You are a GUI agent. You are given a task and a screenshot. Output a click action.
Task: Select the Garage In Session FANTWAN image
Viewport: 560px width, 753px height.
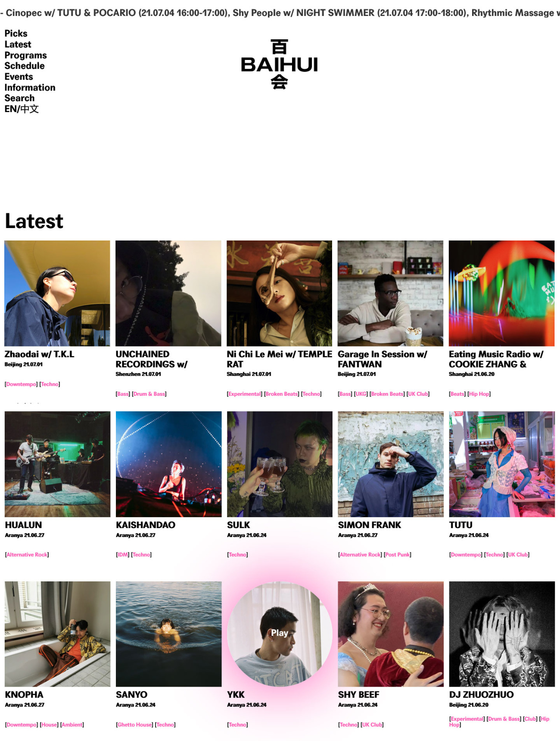click(390, 293)
